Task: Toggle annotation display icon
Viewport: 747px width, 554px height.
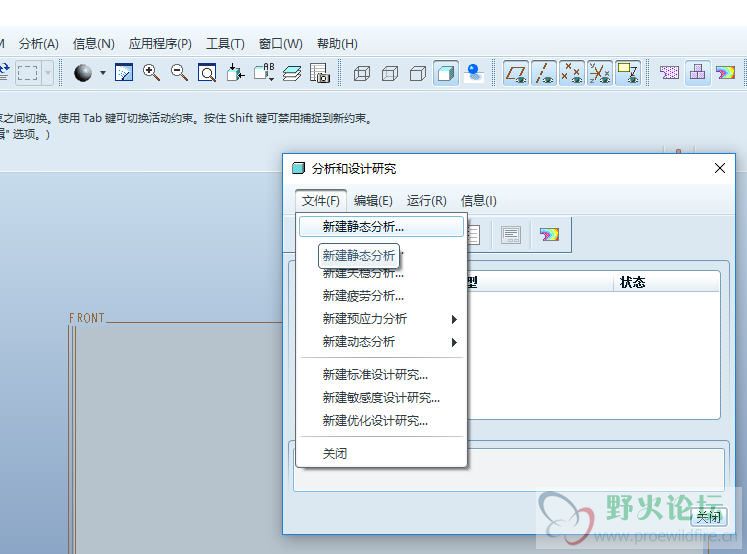Action: [628, 73]
